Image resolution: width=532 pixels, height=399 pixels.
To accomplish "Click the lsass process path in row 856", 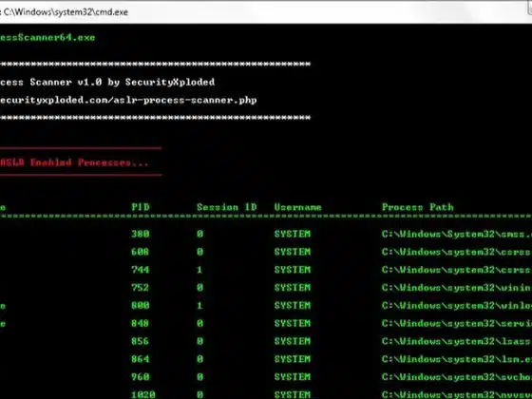I will pyautogui.click(x=457, y=341).
